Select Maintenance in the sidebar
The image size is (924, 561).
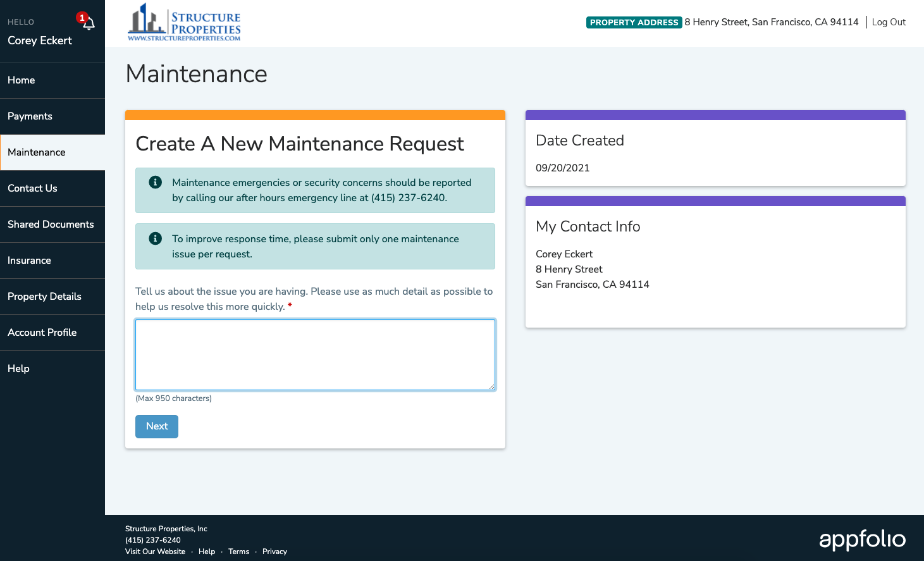pos(52,152)
